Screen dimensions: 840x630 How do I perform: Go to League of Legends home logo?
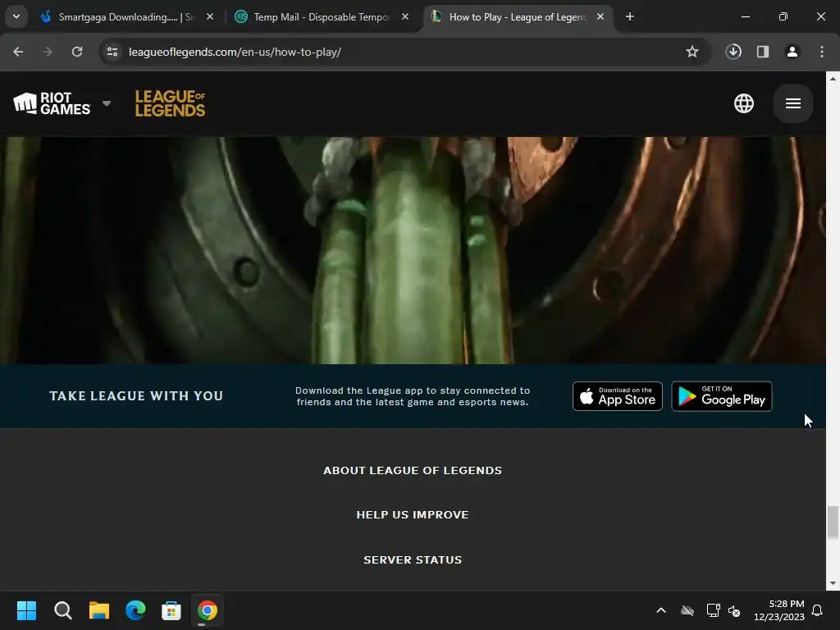pyautogui.click(x=170, y=103)
